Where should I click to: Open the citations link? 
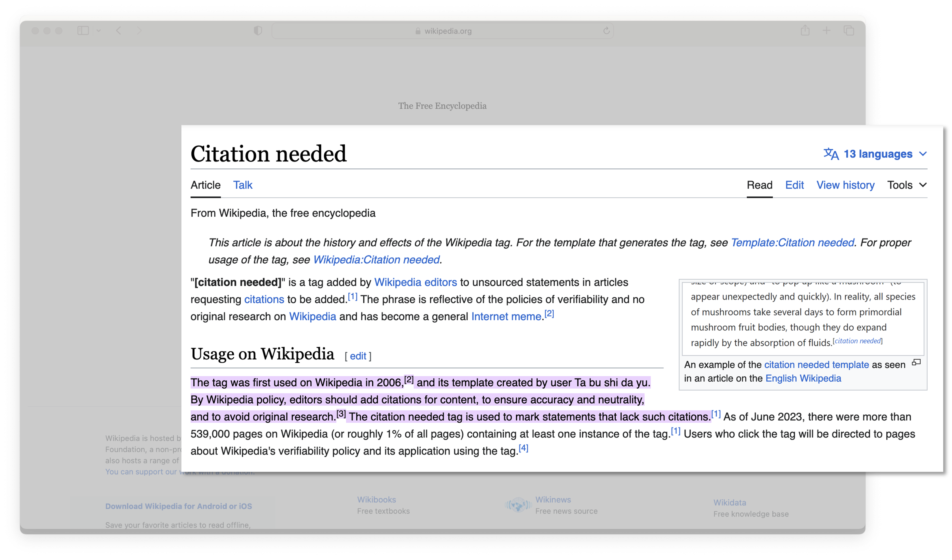click(264, 299)
